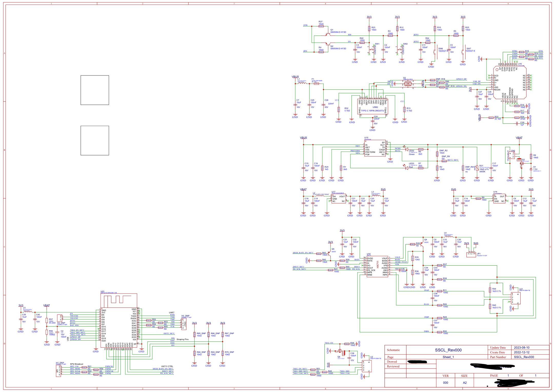Click the HIGH_RATE_EN_MCU net label near R43
The image size is (555, 392).
303,253
